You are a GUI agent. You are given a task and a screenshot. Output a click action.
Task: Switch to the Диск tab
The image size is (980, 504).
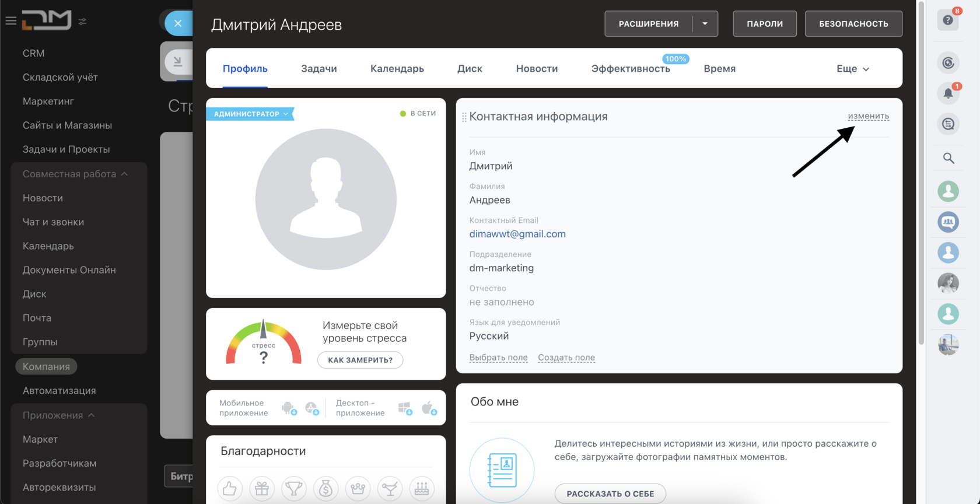tap(470, 69)
